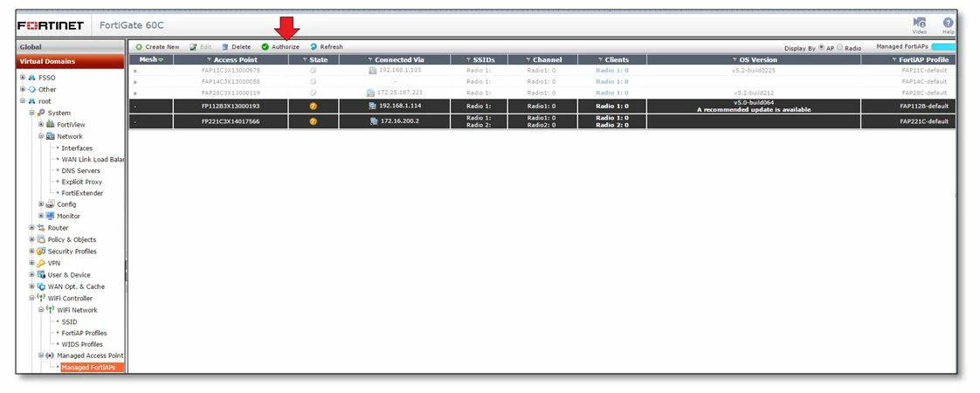Image resolution: width=980 pixels, height=393 pixels.
Task: Open WIDS Profiles in the tree
Action: coord(82,344)
